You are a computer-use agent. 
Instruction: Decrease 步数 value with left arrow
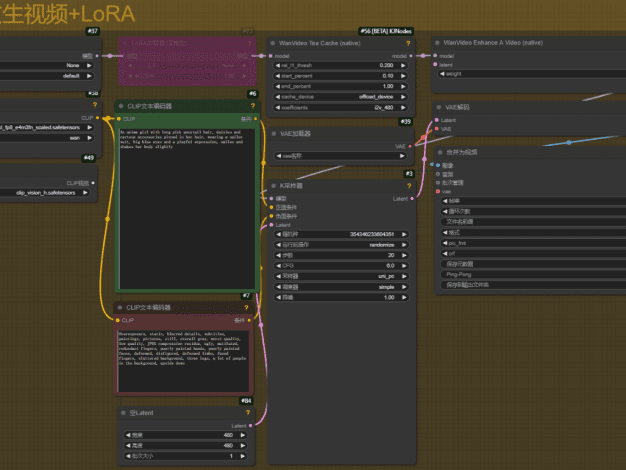tap(279, 255)
